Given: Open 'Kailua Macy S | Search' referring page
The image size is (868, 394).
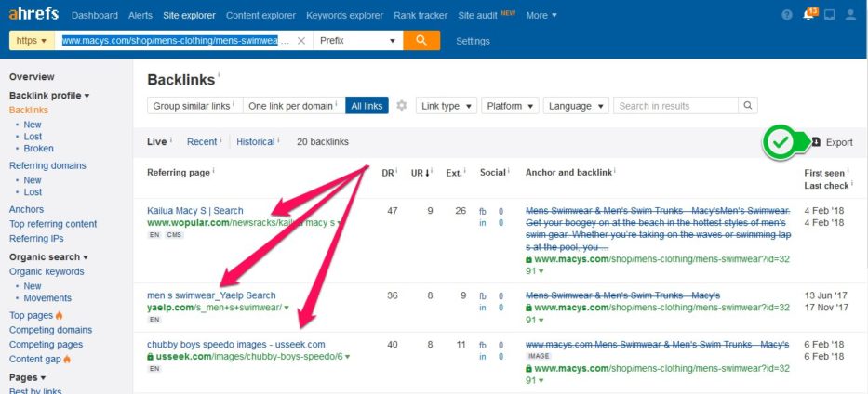Looking at the screenshot, I should pyautogui.click(x=194, y=211).
